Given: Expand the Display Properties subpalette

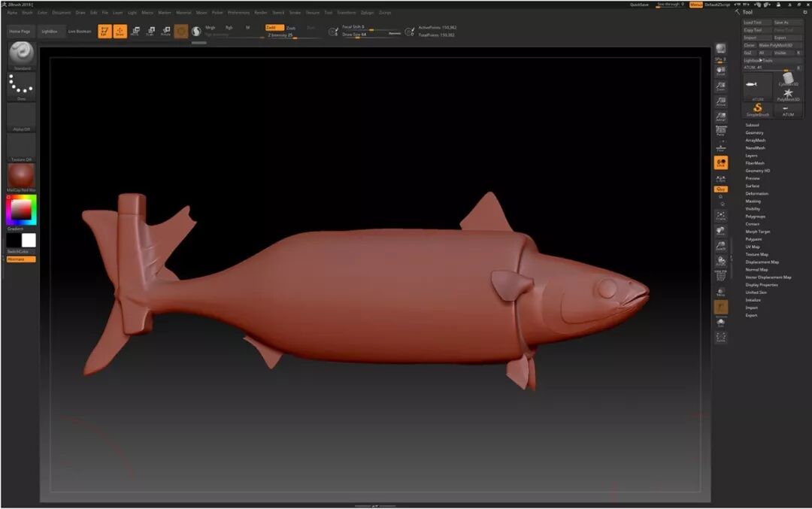Looking at the screenshot, I should pyautogui.click(x=761, y=285).
